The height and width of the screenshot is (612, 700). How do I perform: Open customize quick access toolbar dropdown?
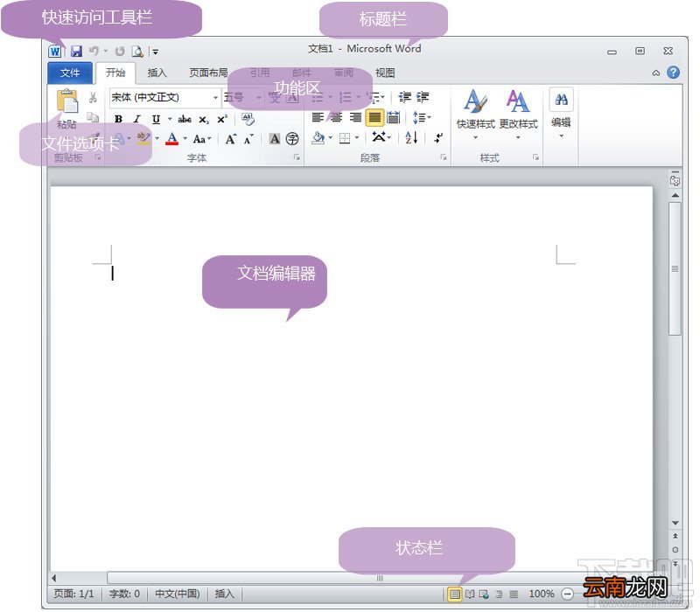156,52
